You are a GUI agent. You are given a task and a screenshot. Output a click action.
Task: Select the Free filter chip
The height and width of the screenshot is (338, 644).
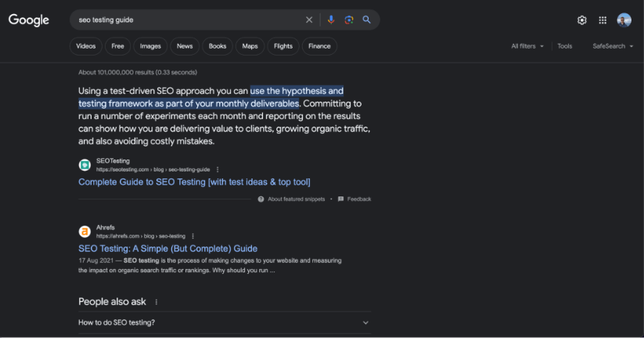(117, 46)
